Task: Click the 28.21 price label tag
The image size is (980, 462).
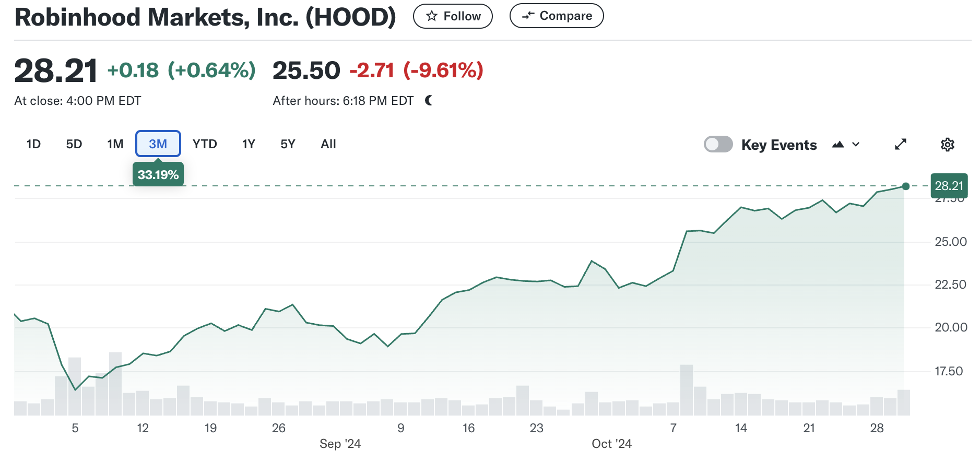Action: (949, 186)
